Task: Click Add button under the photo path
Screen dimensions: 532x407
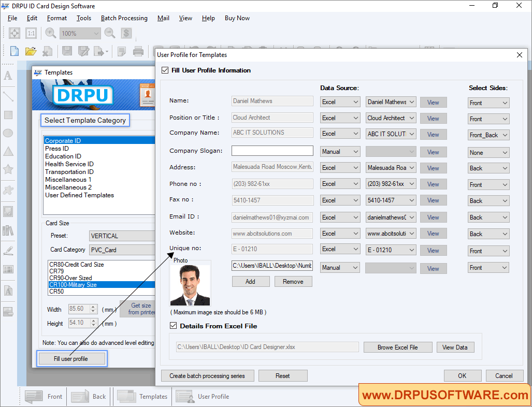Action: 251,282
